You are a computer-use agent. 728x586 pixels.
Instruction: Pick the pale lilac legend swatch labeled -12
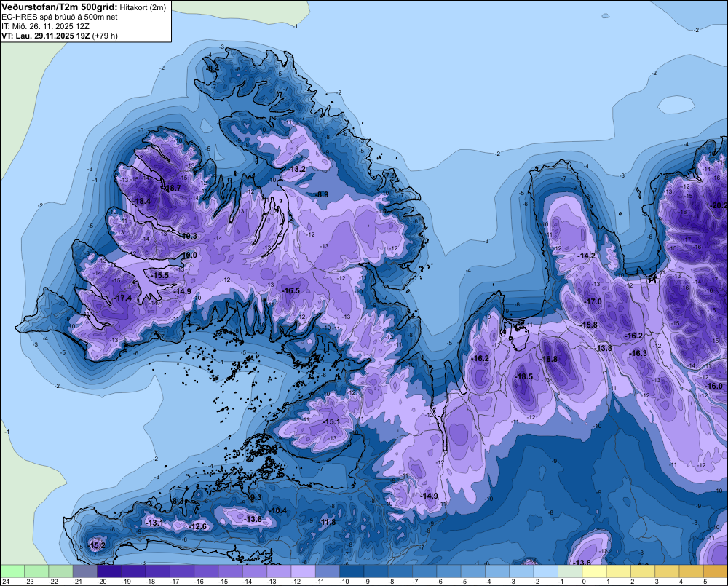(x=303, y=571)
